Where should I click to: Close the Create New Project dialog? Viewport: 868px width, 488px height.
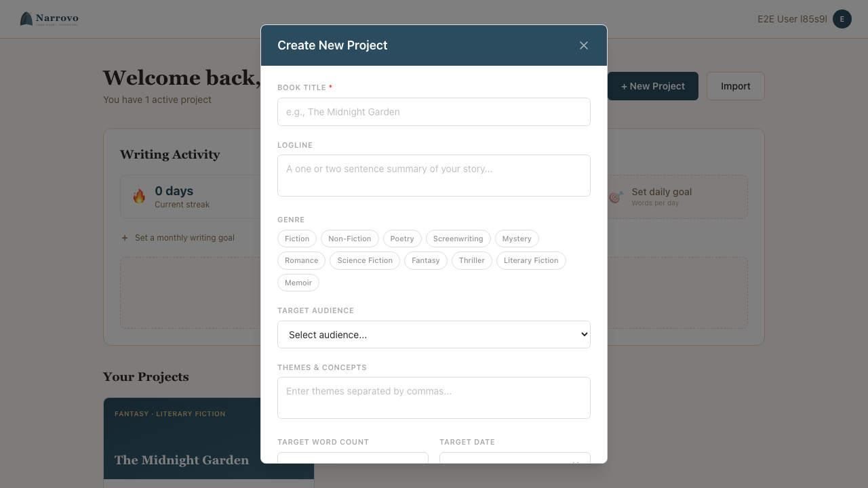pyautogui.click(x=583, y=45)
